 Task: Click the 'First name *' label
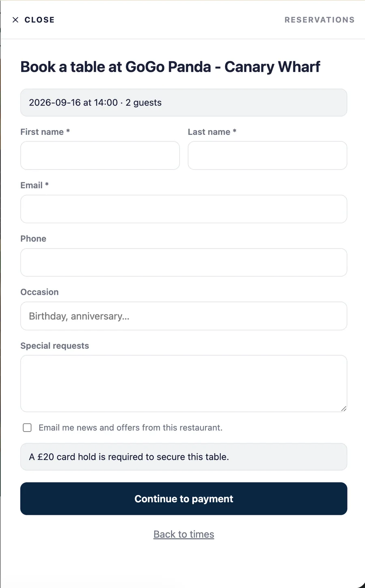point(45,132)
